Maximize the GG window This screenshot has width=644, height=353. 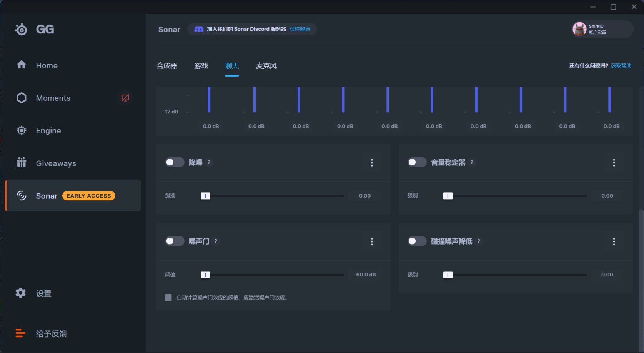pos(613,7)
